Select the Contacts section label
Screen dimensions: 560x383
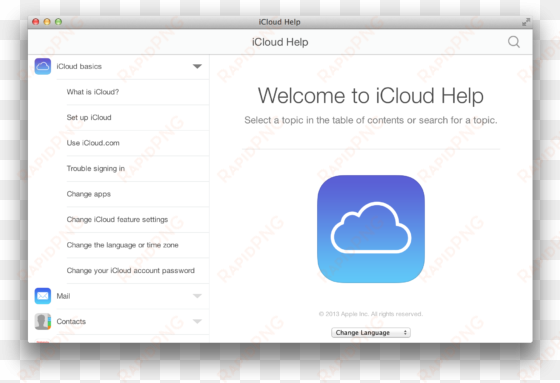(71, 321)
